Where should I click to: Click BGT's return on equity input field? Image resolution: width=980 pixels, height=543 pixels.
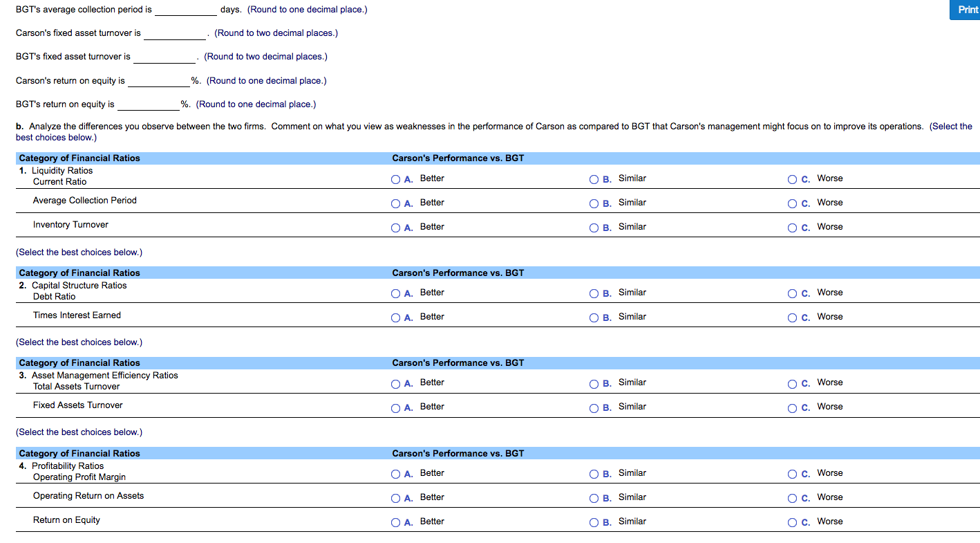tap(149, 104)
